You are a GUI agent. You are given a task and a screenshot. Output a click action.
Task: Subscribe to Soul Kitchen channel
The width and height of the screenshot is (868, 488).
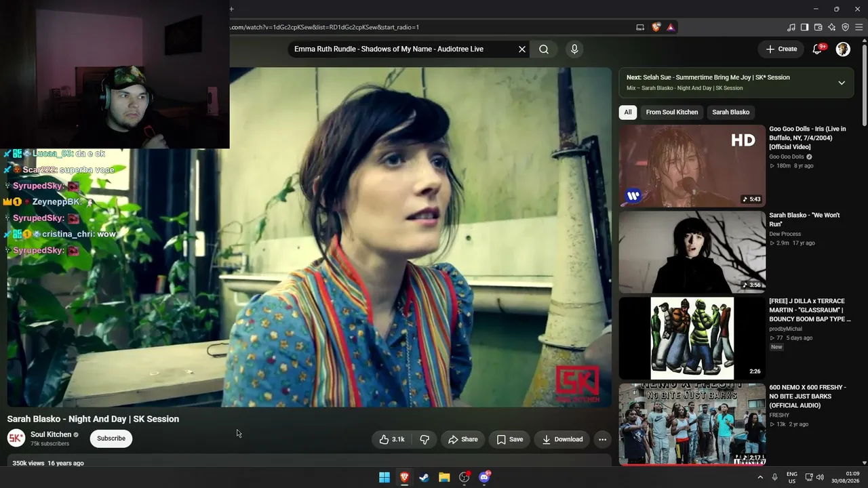click(x=111, y=439)
